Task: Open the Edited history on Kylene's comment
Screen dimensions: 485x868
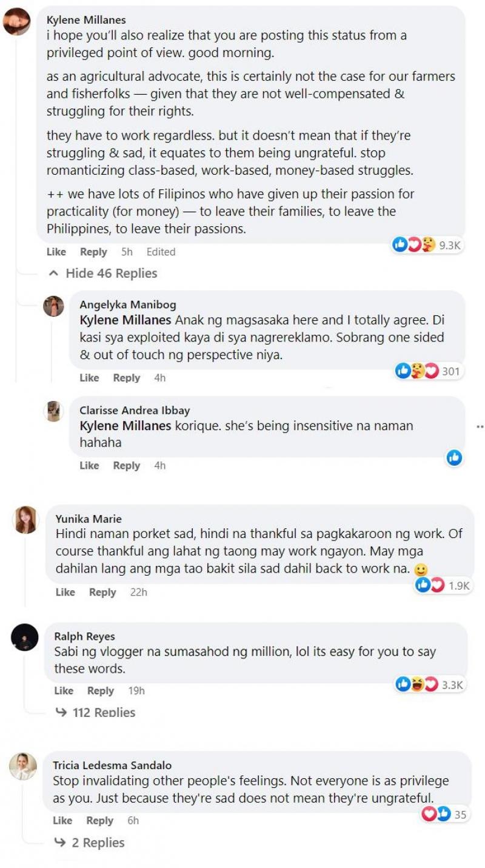Action: [161, 252]
